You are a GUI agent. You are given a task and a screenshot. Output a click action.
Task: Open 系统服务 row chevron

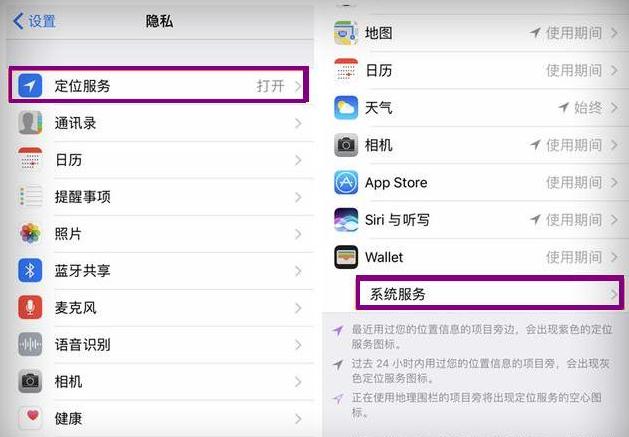point(614,295)
